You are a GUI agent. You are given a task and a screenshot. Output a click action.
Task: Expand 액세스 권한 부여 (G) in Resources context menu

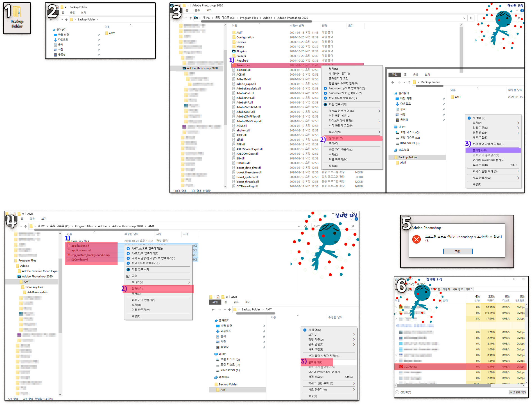pos(379,111)
